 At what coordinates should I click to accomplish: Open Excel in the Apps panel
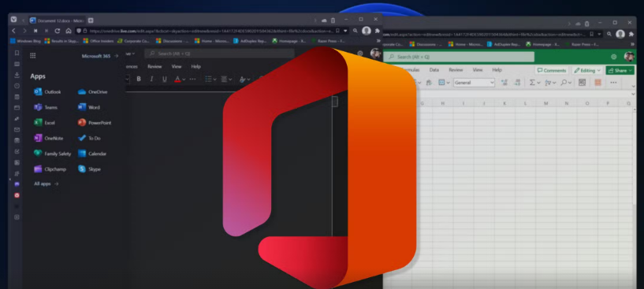[x=44, y=122]
